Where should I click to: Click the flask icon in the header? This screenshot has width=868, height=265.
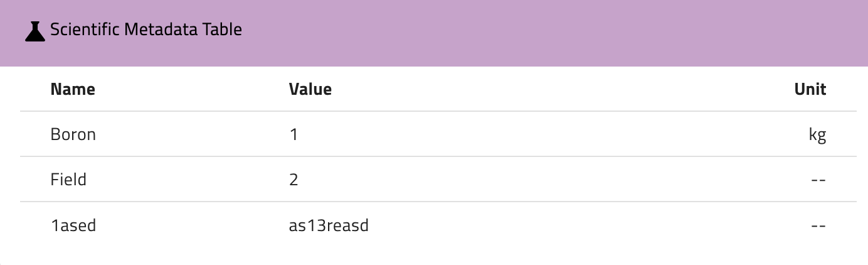35,31
